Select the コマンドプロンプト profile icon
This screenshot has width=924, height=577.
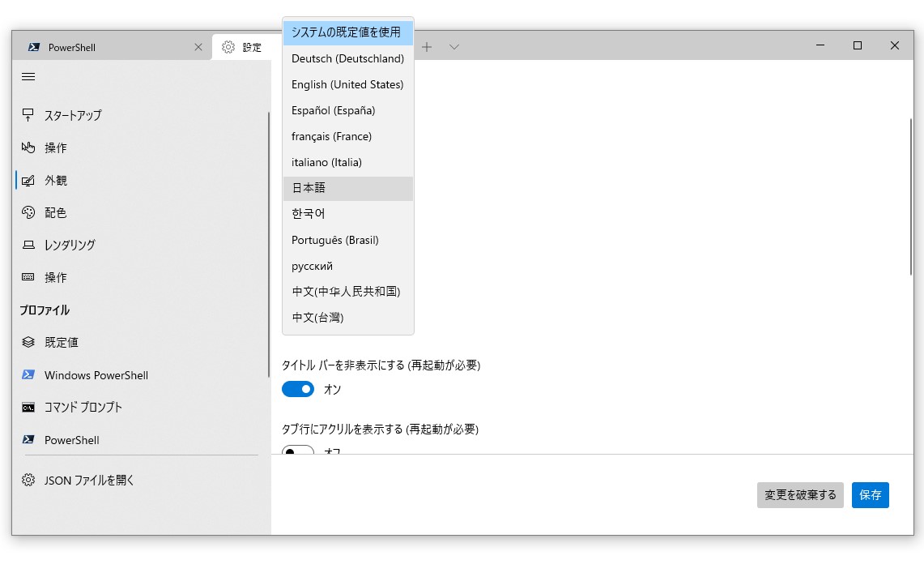28,408
